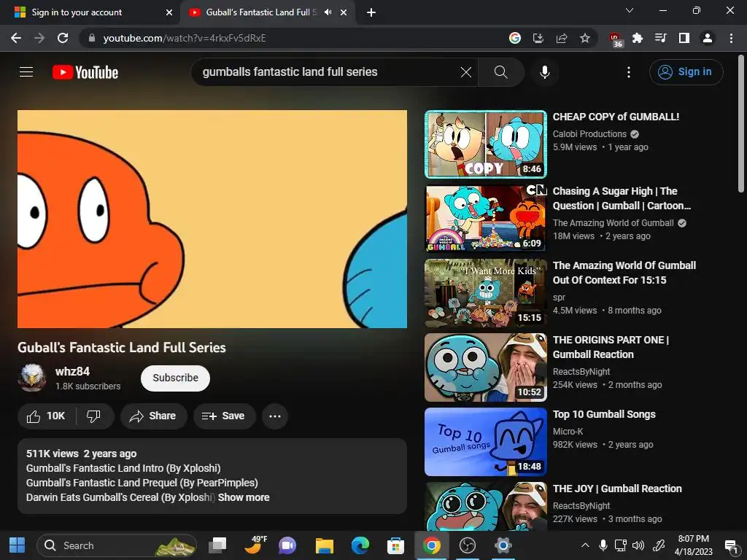Image resolution: width=747 pixels, height=560 pixels.
Task: Click the Share button under video
Action: [153, 416]
